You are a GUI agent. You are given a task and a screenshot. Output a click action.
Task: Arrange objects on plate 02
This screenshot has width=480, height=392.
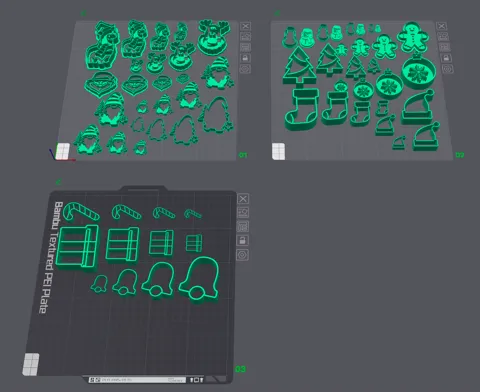pyautogui.click(x=444, y=47)
